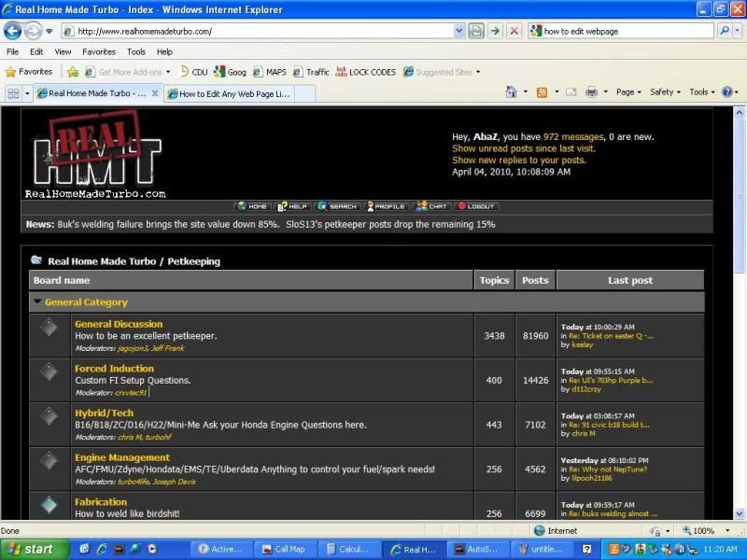This screenshot has height=560, width=747.
Task: Click the Fabrication board new-posts icon
Action: 49,505
